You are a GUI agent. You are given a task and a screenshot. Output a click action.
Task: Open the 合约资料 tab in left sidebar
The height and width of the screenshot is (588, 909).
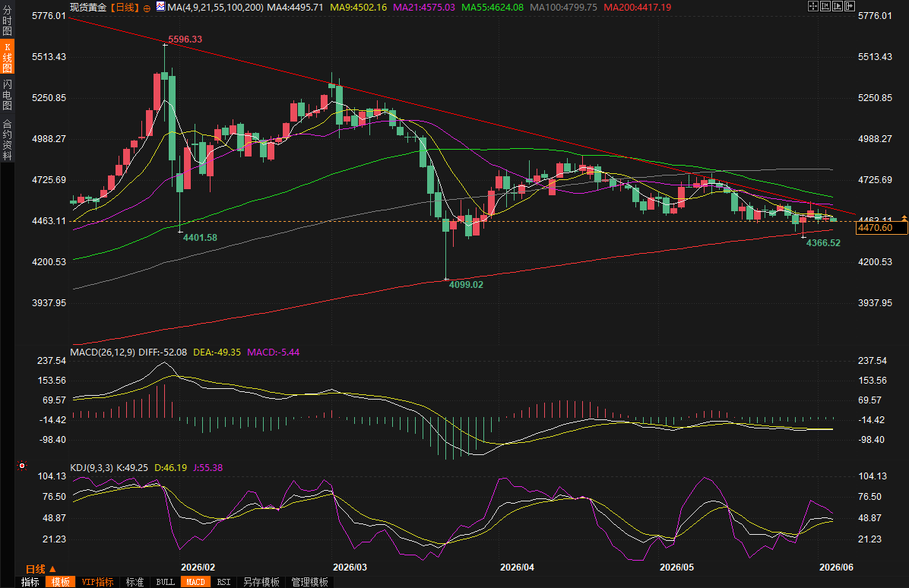click(7, 140)
